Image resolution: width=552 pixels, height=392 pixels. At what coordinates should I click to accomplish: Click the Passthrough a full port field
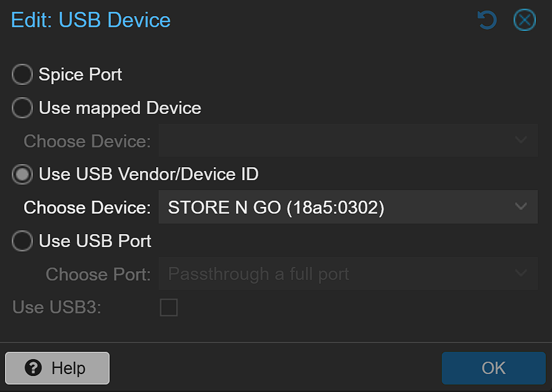pyautogui.click(x=335, y=273)
